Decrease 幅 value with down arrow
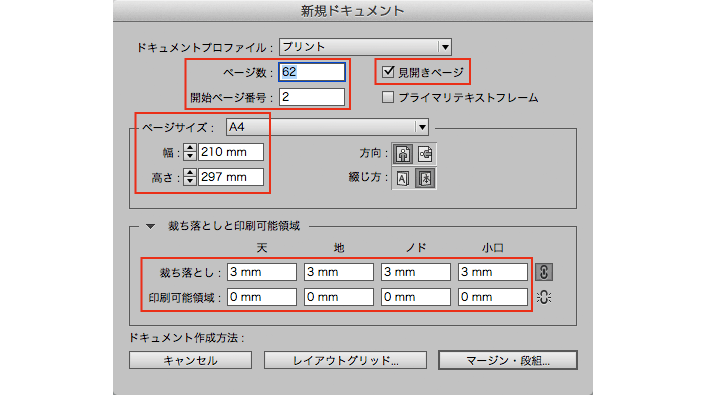710x395 pixels. (190, 156)
